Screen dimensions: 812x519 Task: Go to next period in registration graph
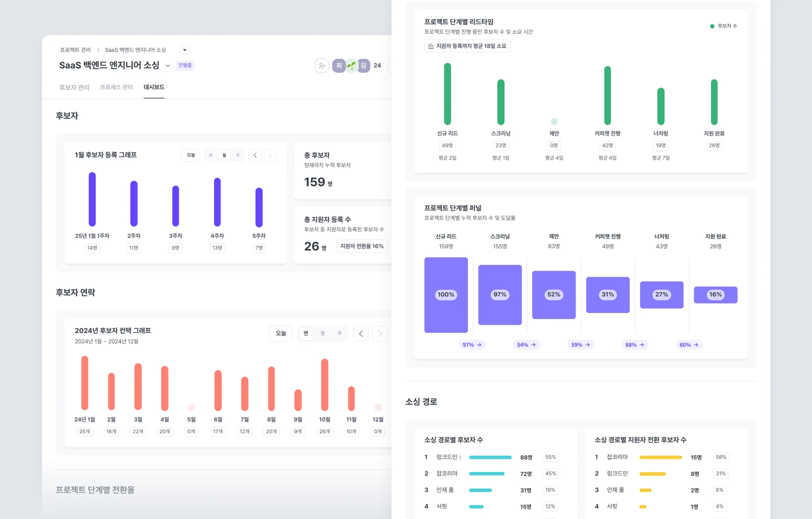pyautogui.click(x=270, y=155)
